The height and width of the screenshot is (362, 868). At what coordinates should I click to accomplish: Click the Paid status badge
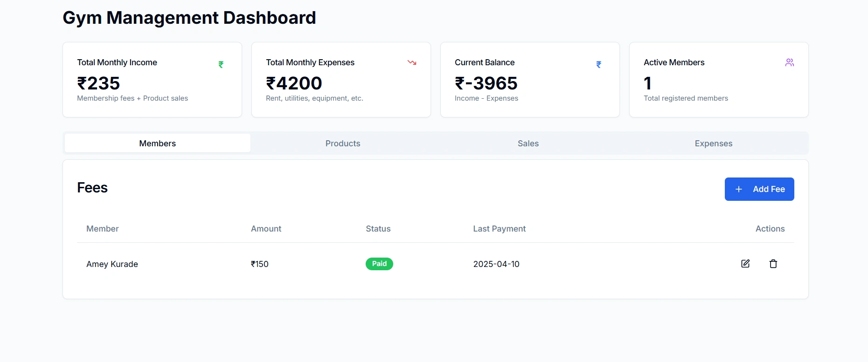[x=379, y=264]
